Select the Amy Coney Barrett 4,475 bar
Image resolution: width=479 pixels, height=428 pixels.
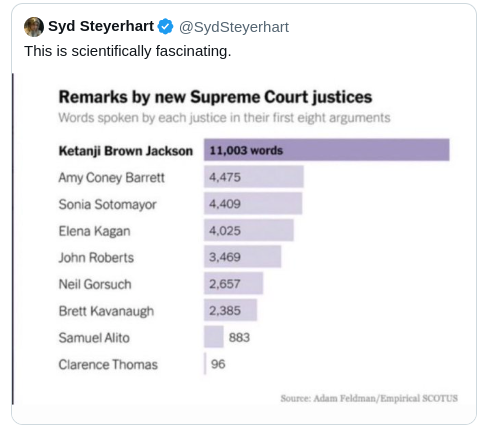pyautogui.click(x=254, y=177)
